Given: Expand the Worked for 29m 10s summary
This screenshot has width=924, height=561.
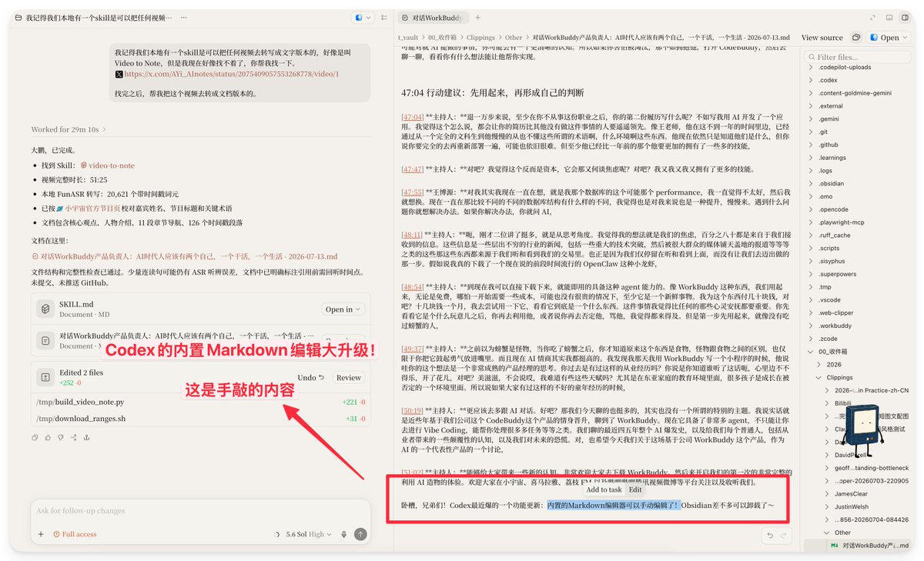Looking at the screenshot, I should pos(69,129).
